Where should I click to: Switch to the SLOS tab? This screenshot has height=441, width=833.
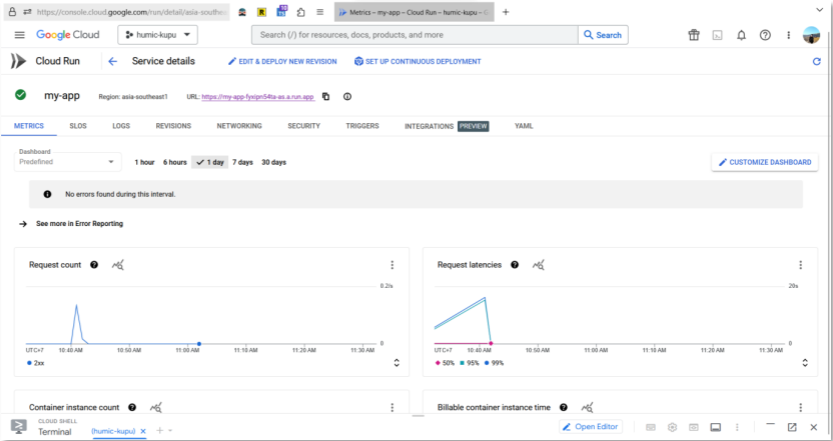78,126
